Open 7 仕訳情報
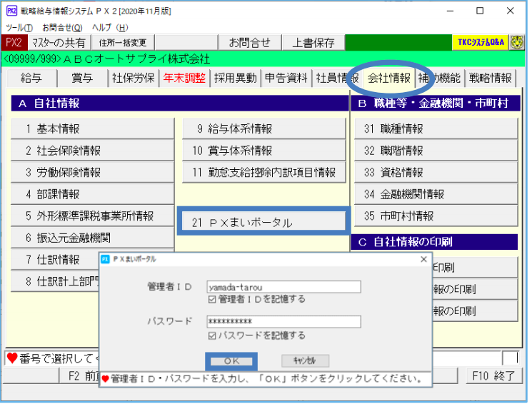Screen dimensions: 532x404 55,260
